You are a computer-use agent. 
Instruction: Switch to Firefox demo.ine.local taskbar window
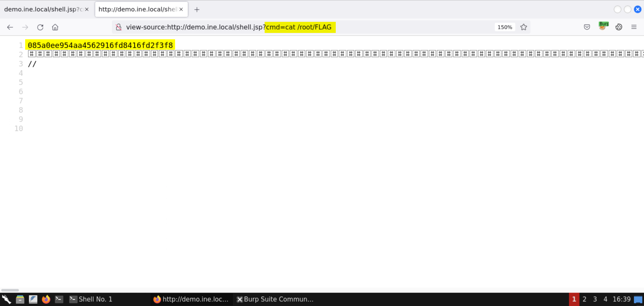click(191, 299)
